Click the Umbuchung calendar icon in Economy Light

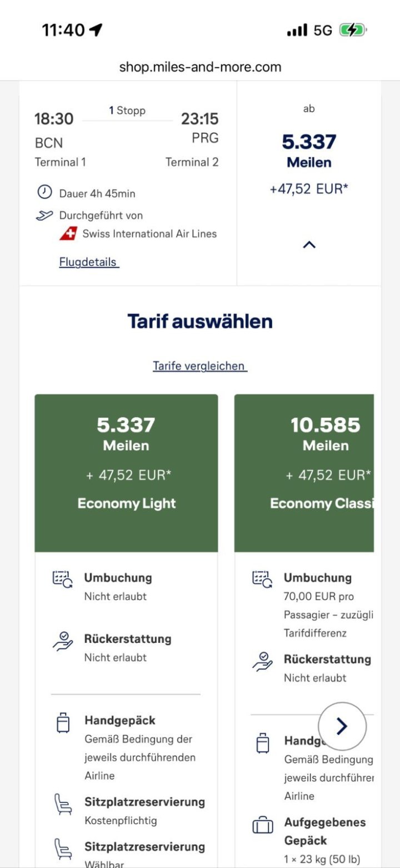(62, 579)
